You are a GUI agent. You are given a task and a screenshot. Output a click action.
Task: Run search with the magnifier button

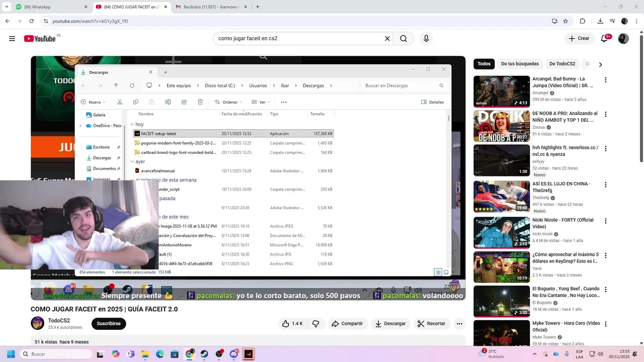coord(404,39)
